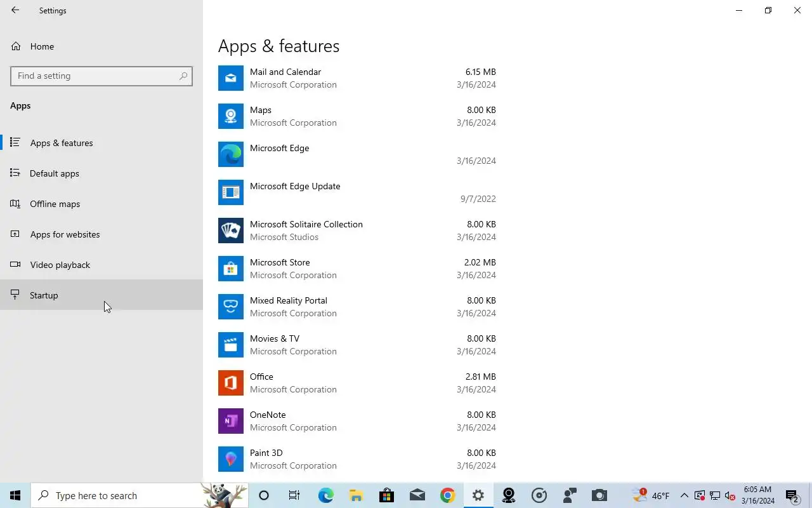The width and height of the screenshot is (812, 508).
Task: Launch Microsoft Edge from taskbar
Action: [325, 495]
